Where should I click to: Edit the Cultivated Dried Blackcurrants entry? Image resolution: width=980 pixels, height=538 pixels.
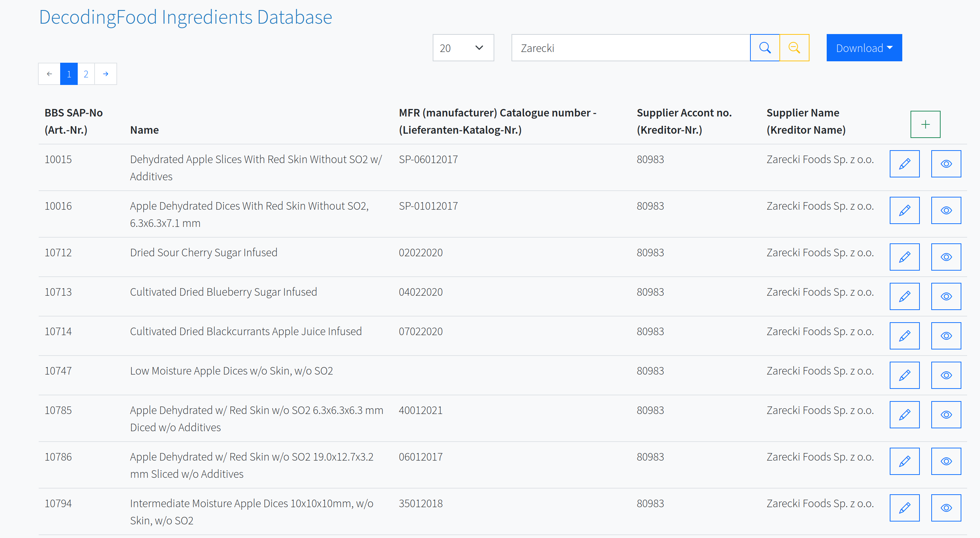[904, 336]
